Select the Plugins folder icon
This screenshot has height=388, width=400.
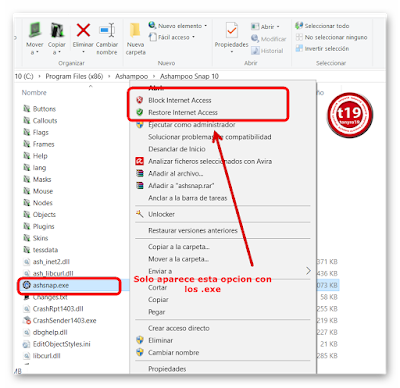27,226
